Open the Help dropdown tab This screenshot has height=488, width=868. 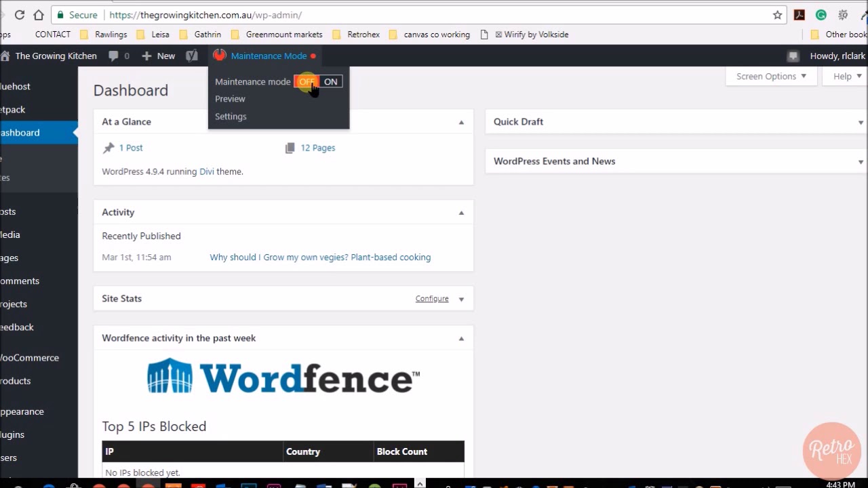coord(845,77)
